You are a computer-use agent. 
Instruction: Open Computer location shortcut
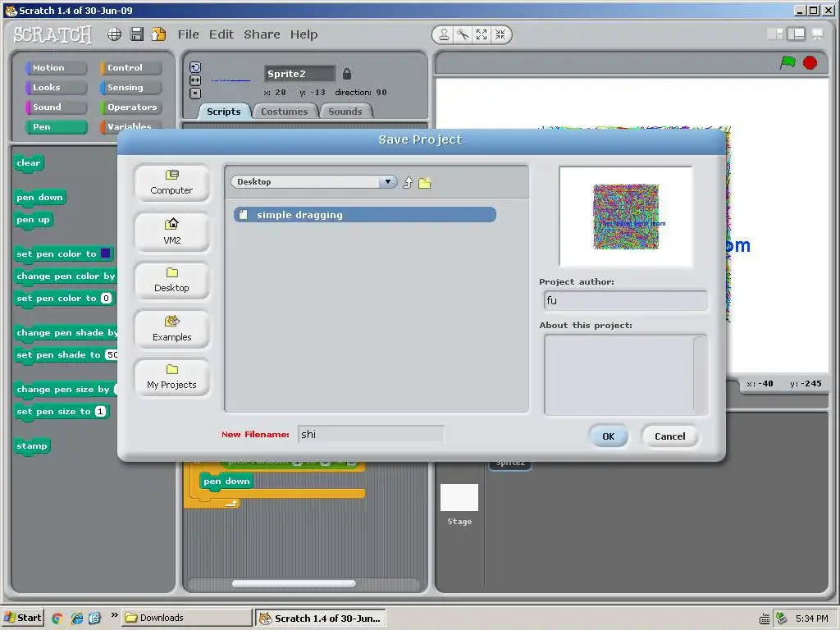(171, 183)
